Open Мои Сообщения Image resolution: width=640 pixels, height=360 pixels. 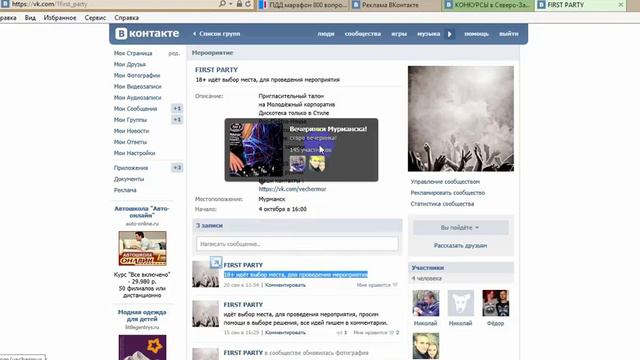pos(136,109)
